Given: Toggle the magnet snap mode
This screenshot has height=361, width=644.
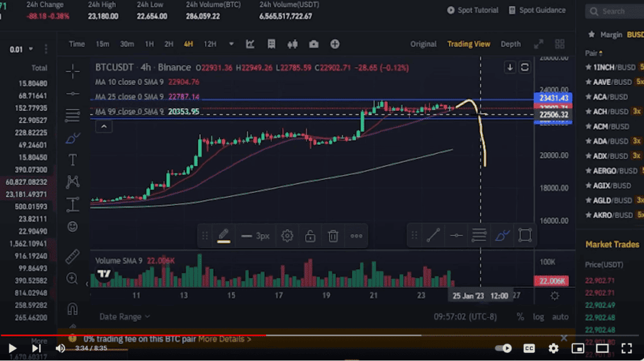Looking at the screenshot, I should click(x=73, y=308).
